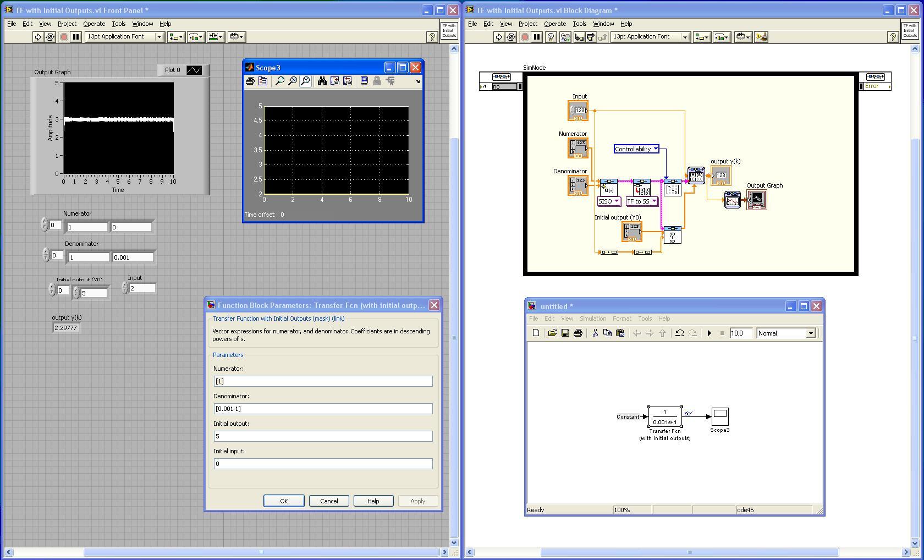Click Restore axes settings in Scope3

(x=347, y=81)
